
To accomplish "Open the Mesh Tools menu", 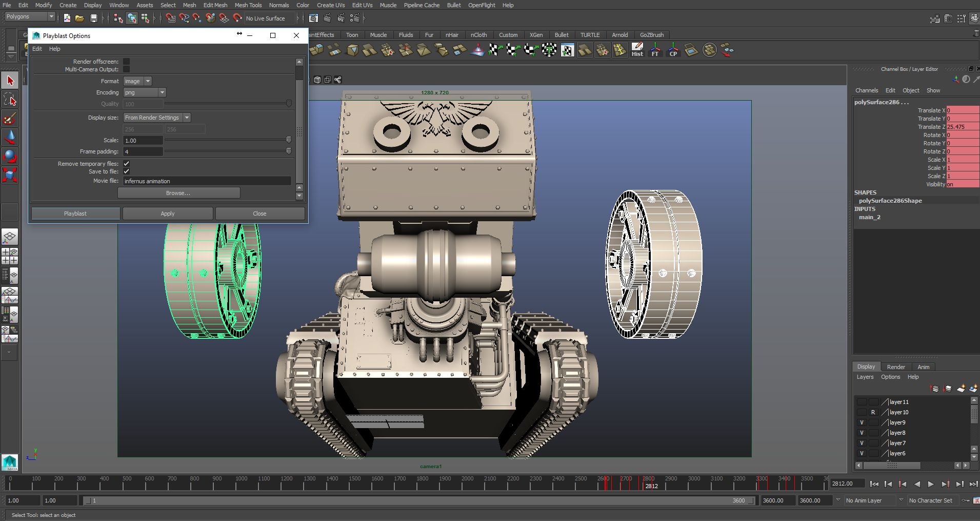I will [248, 5].
